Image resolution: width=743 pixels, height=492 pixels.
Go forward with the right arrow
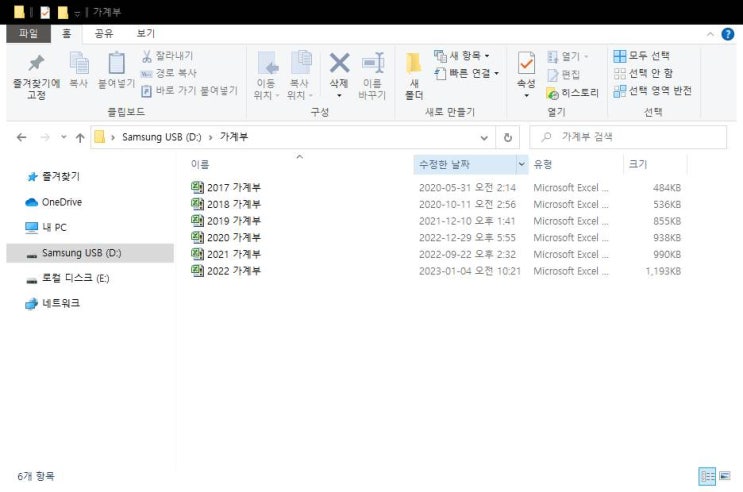click(x=45, y=137)
